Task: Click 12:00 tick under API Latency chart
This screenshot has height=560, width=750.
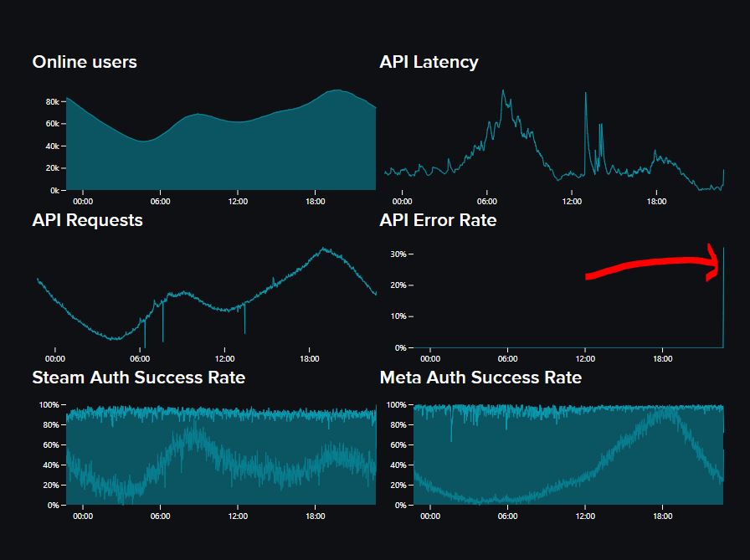Action: 572,202
